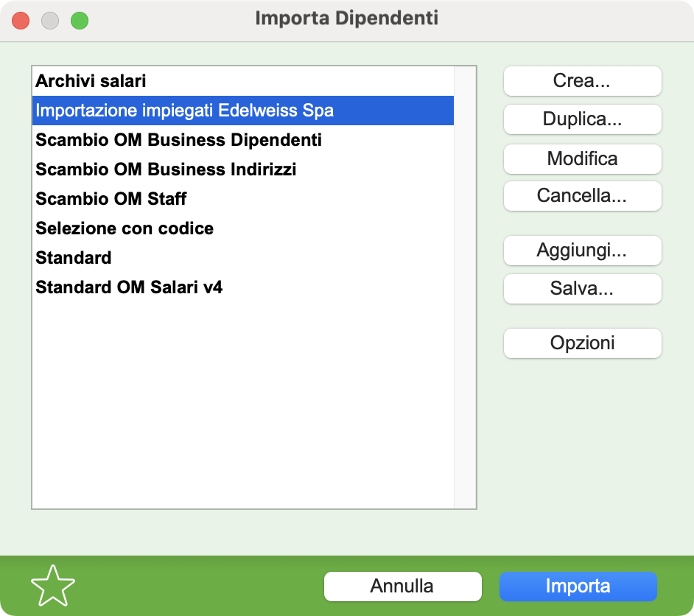The height and width of the screenshot is (616, 694).
Task: Click the Modifica button
Action: pyautogui.click(x=583, y=159)
